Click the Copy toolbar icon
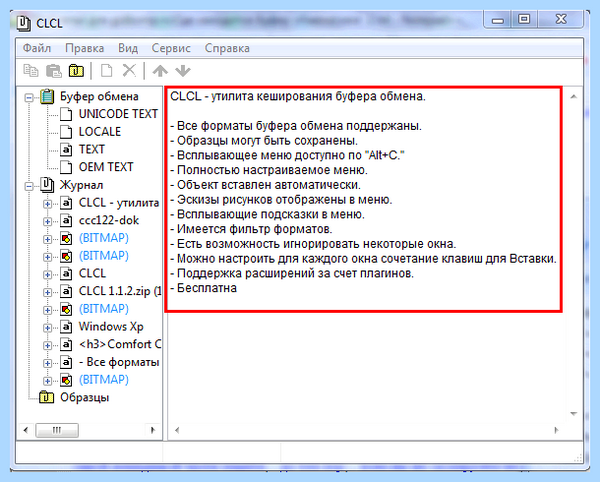Image resolution: width=600 pixels, height=482 pixels. [x=31, y=70]
